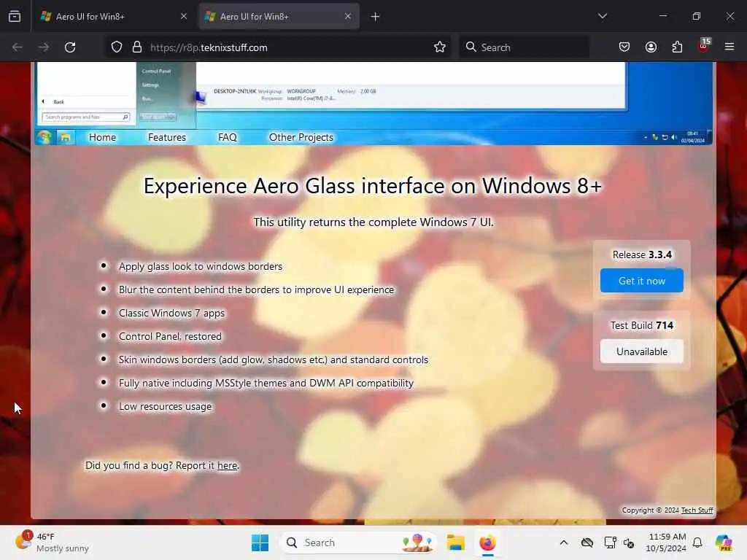Close the first Aero UI for Win8+ tab
Viewport: 747px width, 560px height.
pyautogui.click(x=183, y=16)
